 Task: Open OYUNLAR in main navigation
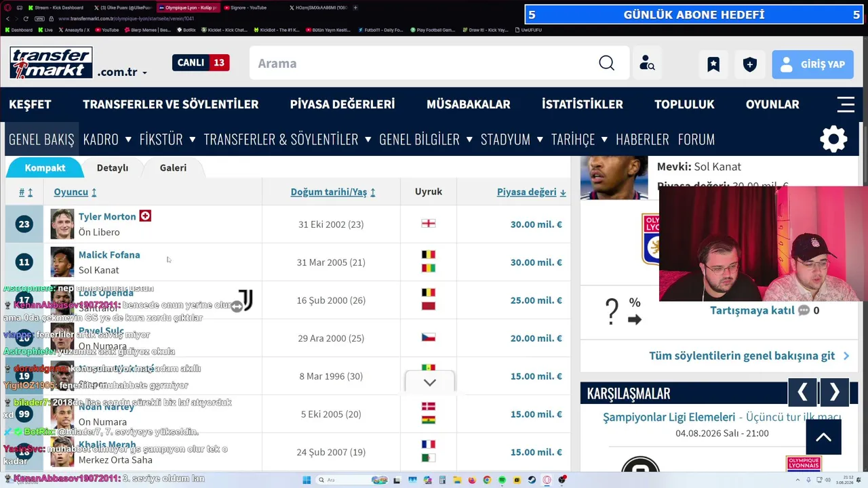[772, 104]
